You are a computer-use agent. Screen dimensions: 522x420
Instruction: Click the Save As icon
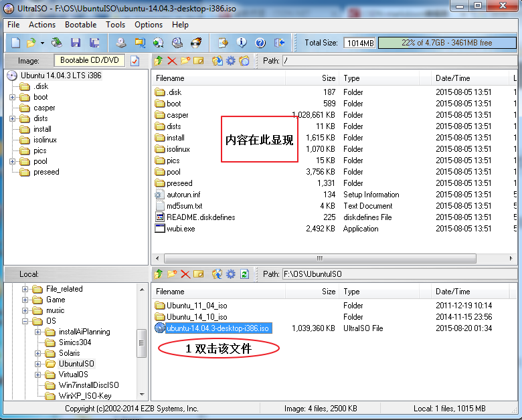tap(94, 43)
